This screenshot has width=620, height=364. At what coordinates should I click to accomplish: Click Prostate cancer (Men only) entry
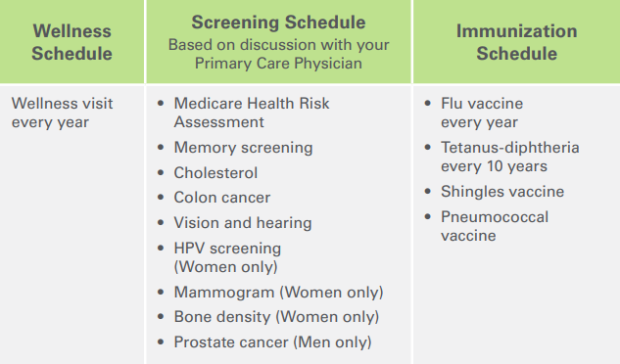point(273,342)
